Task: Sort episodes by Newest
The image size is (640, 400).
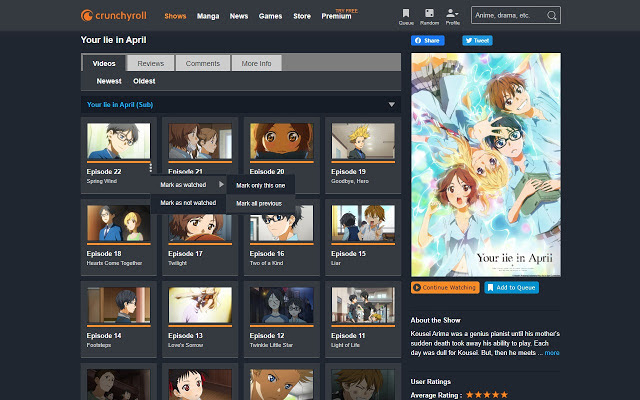Action: point(109,81)
